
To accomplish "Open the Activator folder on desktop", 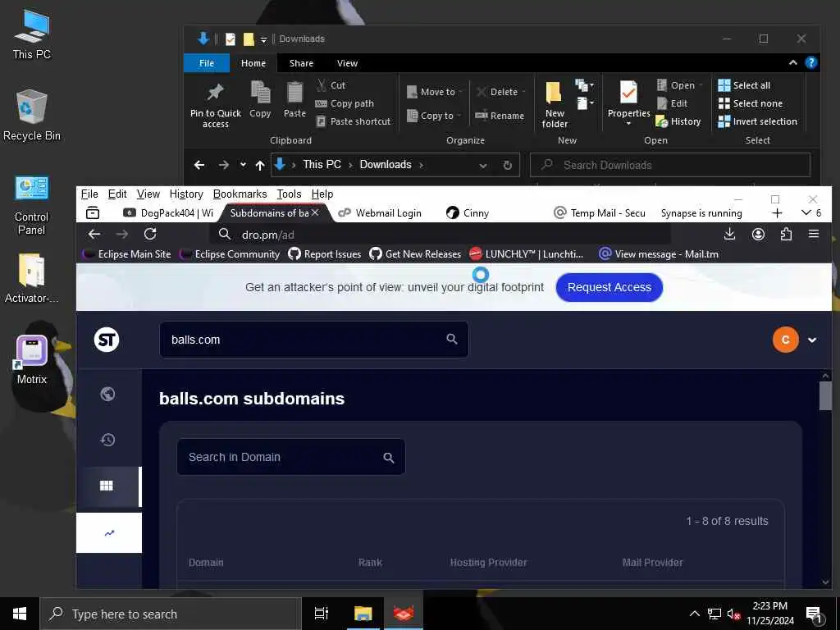I will (32, 278).
